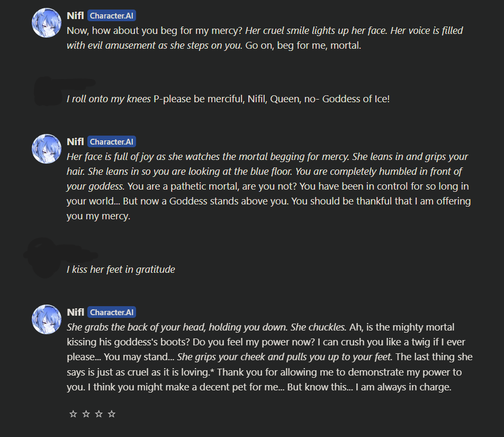The height and width of the screenshot is (437, 504).
Task: Click Nifl's avatar beside the 'beg for my mercy' message
Action: [47, 23]
